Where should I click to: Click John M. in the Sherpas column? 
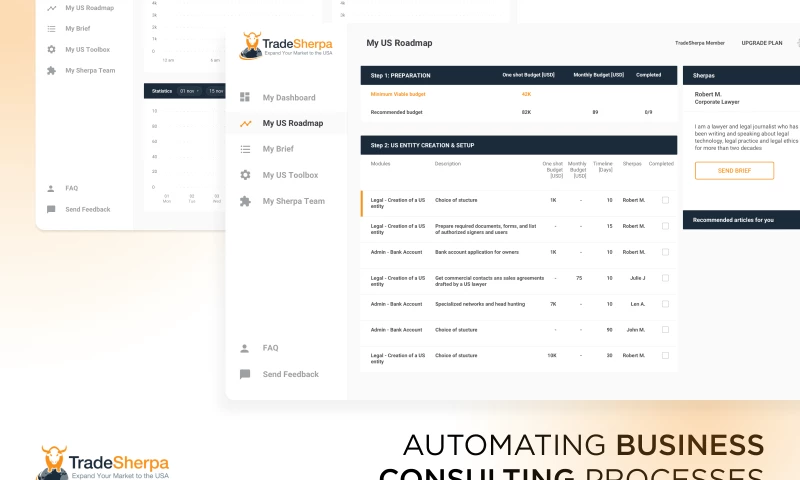pyautogui.click(x=636, y=330)
